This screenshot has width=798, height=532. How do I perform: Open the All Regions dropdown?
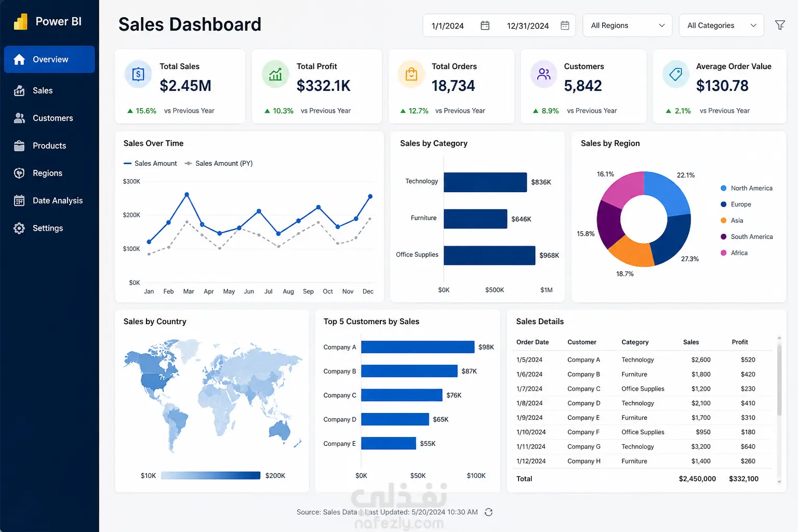click(628, 25)
